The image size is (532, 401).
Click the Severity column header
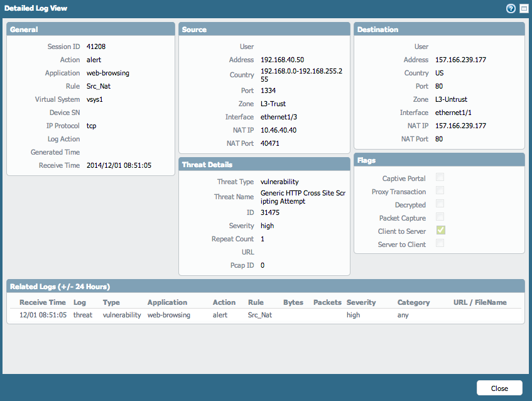pyautogui.click(x=361, y=302)
